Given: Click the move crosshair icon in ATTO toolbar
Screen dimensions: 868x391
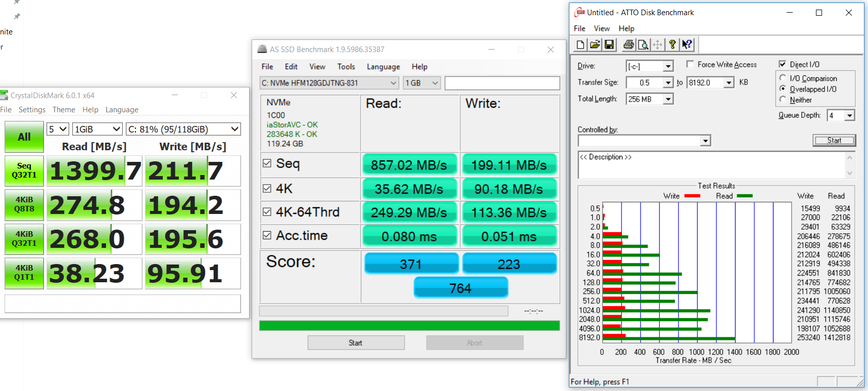Looking at the screenshot, I should tap(657, 45).
